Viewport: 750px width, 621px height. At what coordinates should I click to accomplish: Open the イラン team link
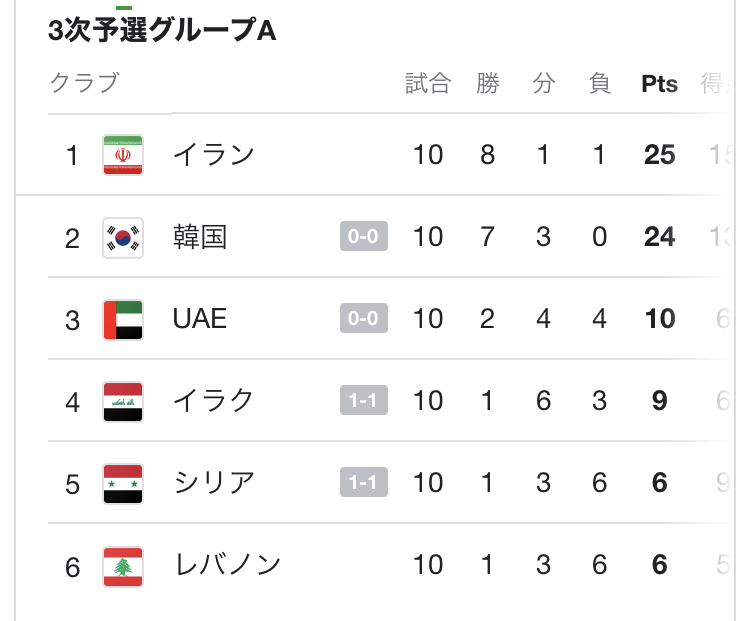(x=213, y=155)
